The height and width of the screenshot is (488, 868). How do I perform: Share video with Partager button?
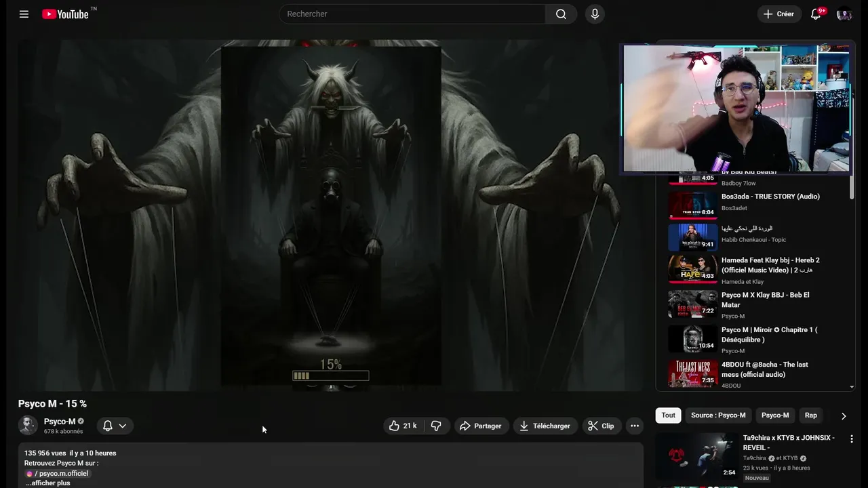point(481,426)
